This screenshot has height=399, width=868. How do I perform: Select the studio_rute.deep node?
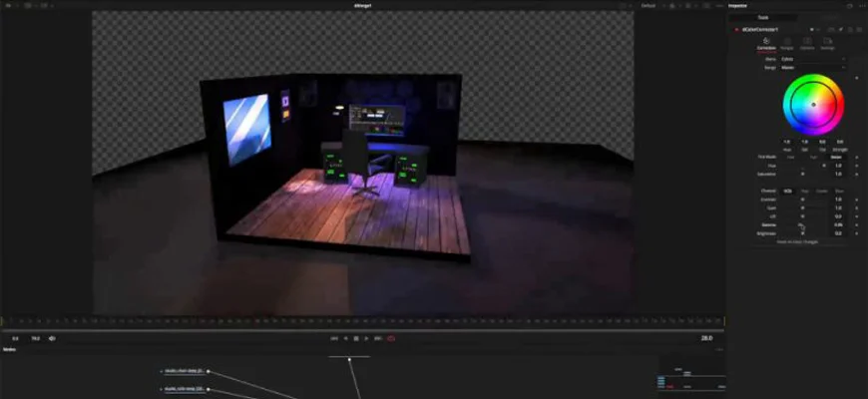coord(185,389)
